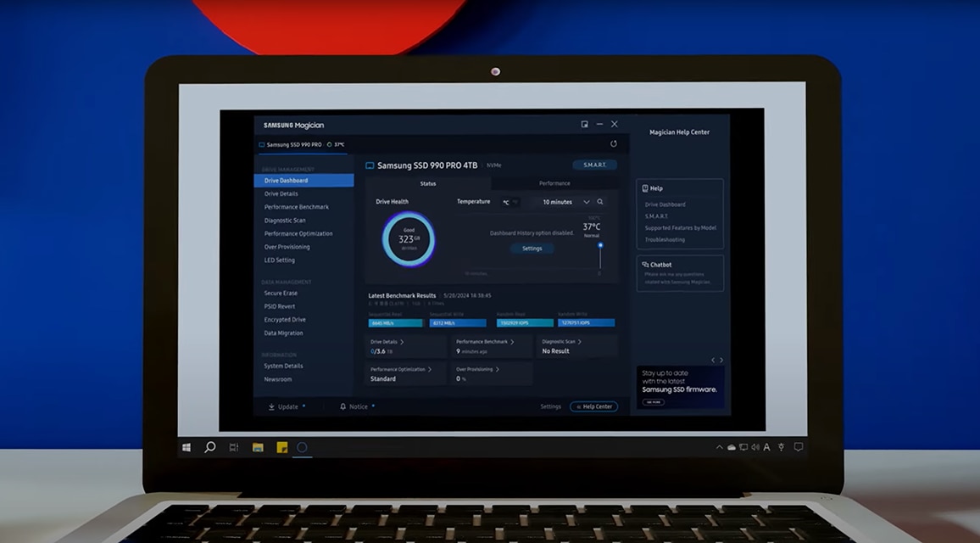Open Encrypted Drive in sidebar
The image size is (980, 543).
[x=285, y=320]
